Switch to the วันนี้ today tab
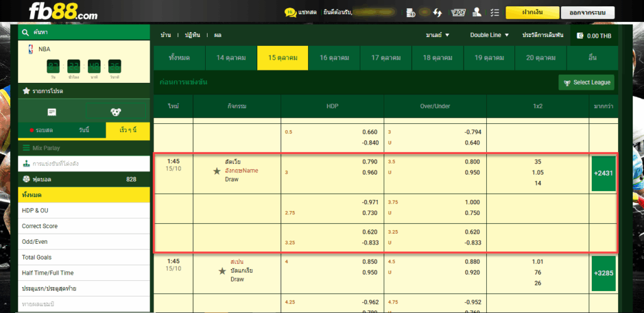This screenshot has width=644, height=313. point(84,131)
